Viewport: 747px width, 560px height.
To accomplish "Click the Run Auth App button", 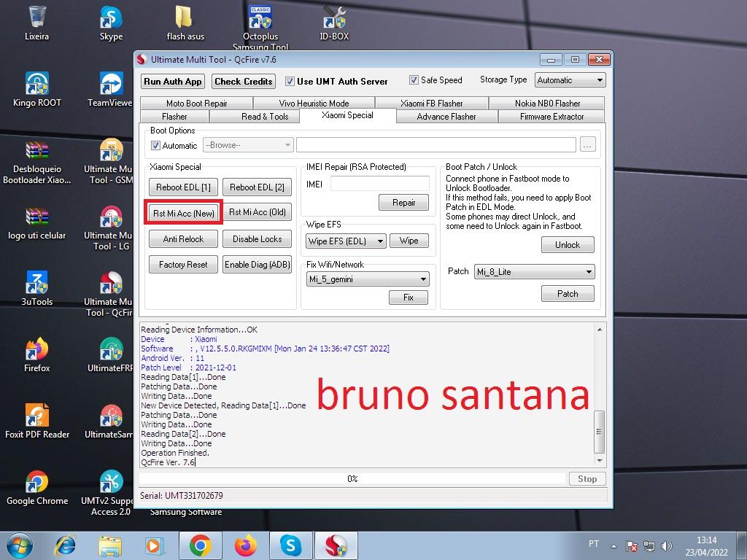I will pyautogui.click(x=173, y=82).
